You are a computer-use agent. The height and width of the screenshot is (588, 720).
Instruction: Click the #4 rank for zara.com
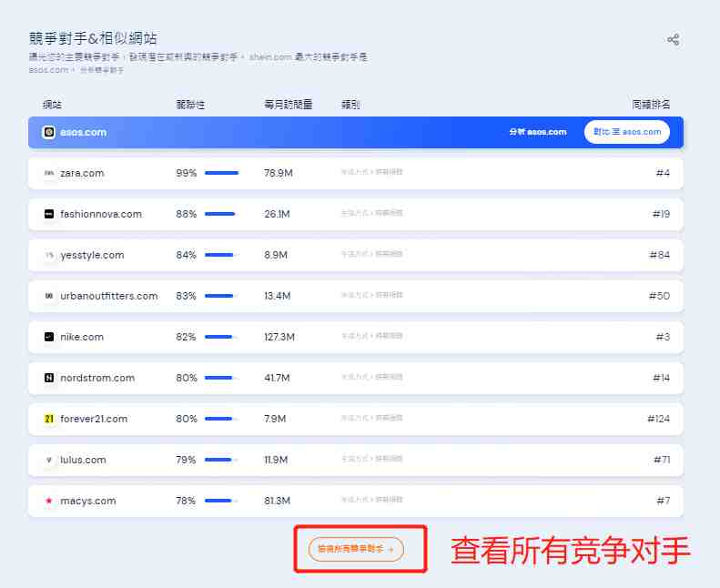pyautogui.click(x=663, y=173)
